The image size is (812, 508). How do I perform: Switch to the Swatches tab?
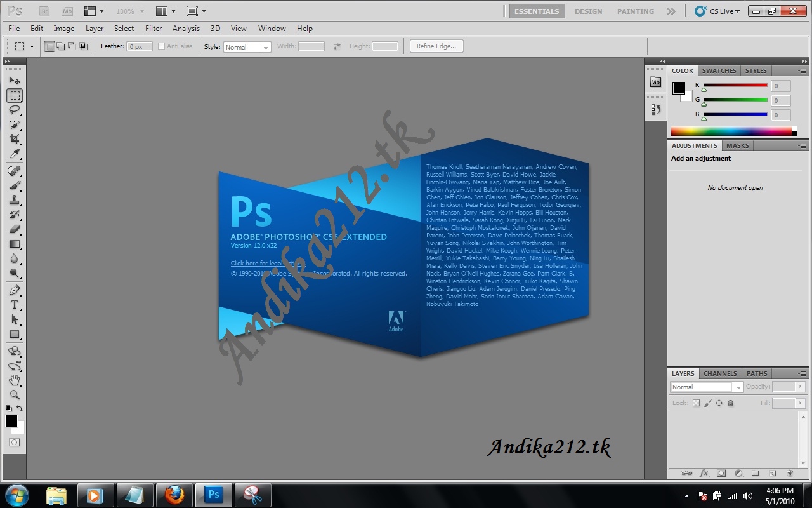point(719,70)
